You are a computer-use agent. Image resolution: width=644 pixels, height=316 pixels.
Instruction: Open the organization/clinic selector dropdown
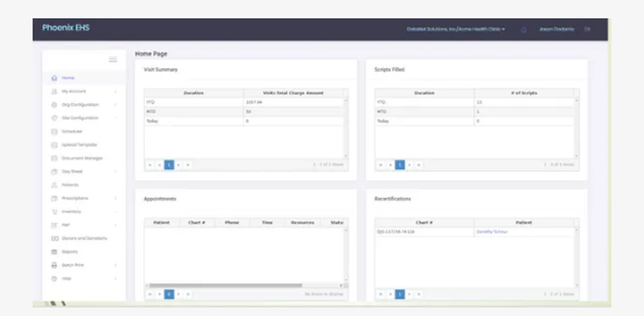click(x=456, y=29)
